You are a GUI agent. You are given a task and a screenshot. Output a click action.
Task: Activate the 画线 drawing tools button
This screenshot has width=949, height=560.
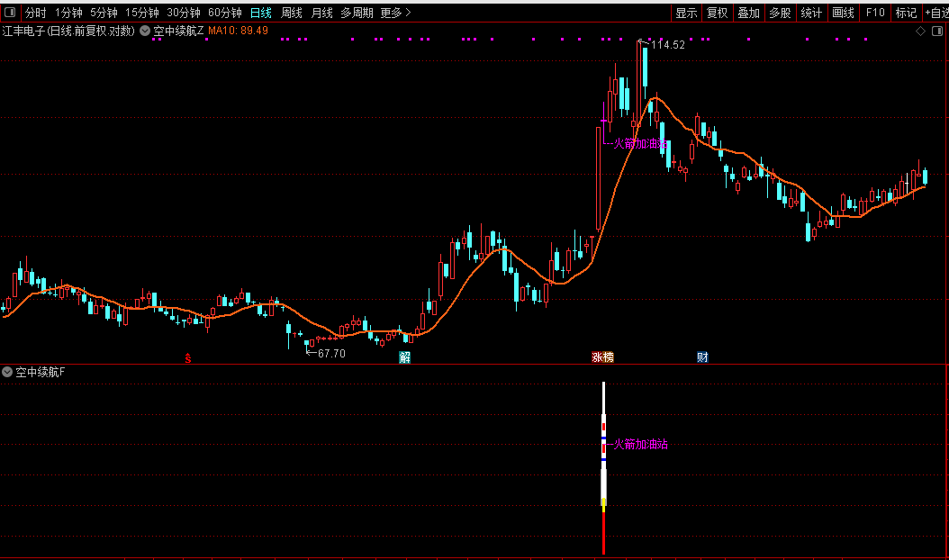(x=843, y=13)
